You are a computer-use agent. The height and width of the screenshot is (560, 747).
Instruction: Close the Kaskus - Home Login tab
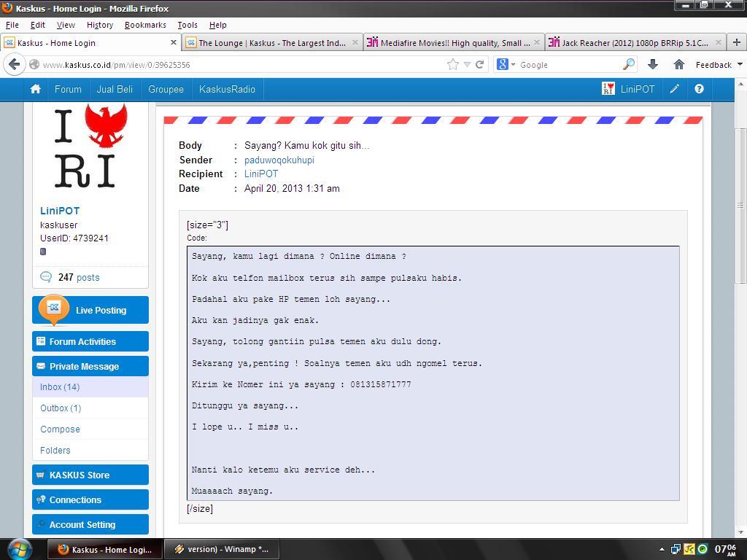(x=174, y=42)
